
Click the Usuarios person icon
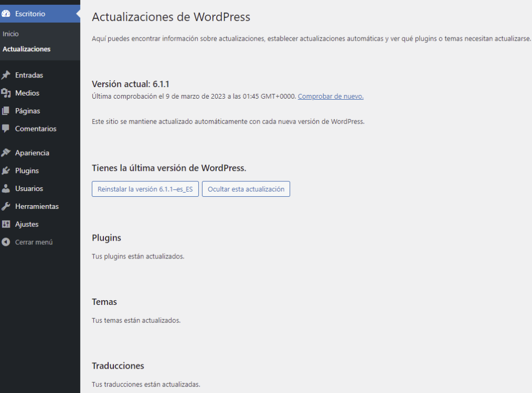[x=6, y=188]
